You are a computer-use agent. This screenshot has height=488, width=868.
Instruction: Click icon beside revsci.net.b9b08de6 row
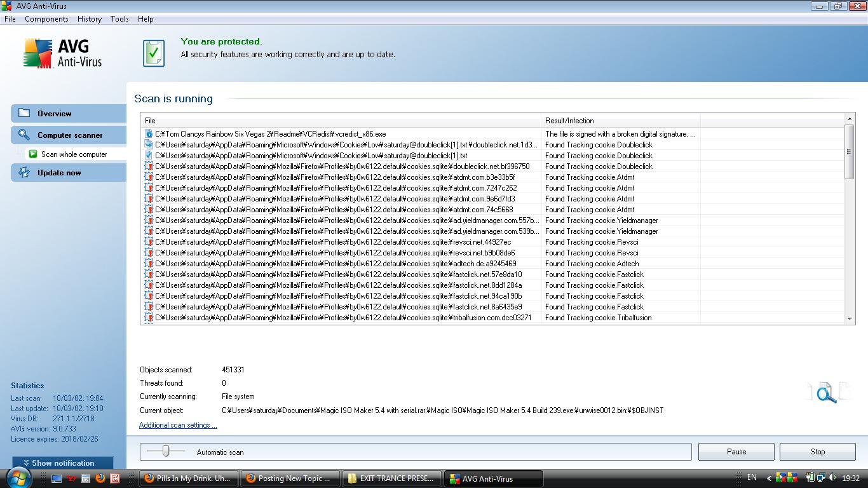(x=149, y=253)
